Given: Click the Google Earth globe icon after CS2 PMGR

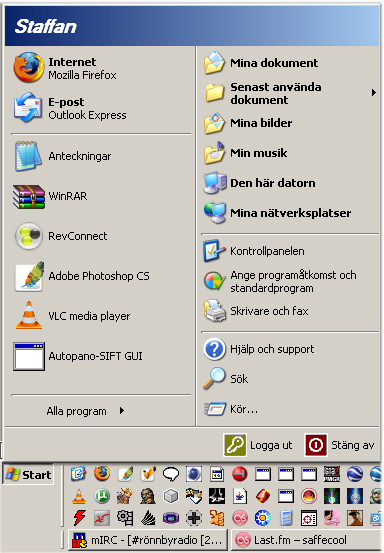Looking at the screenshot, I should [355, 474].
